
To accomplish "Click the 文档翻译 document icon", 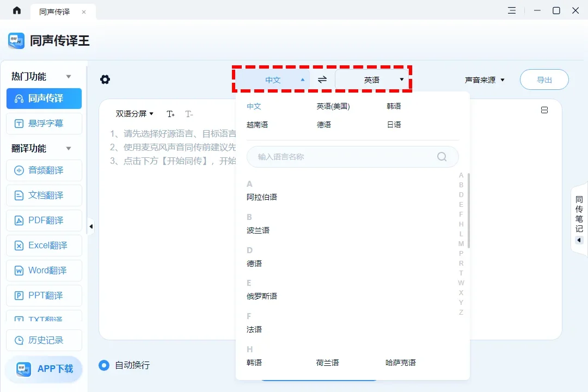I will [19, 195].
